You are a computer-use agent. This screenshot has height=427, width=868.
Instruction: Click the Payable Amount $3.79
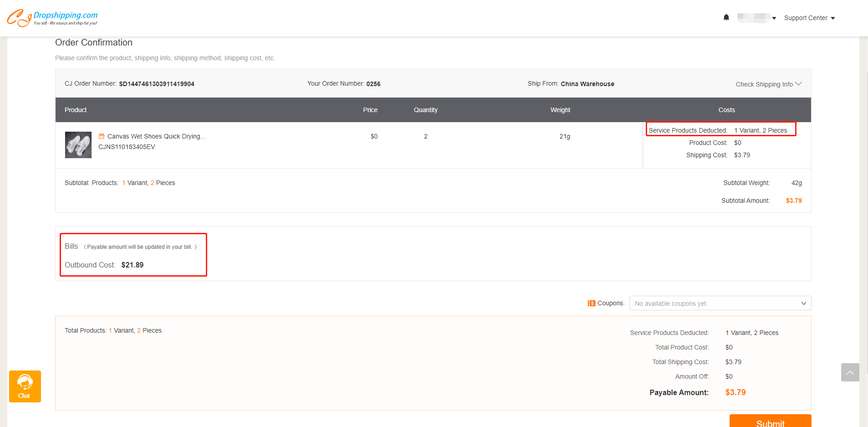click(x=735, y=392)
